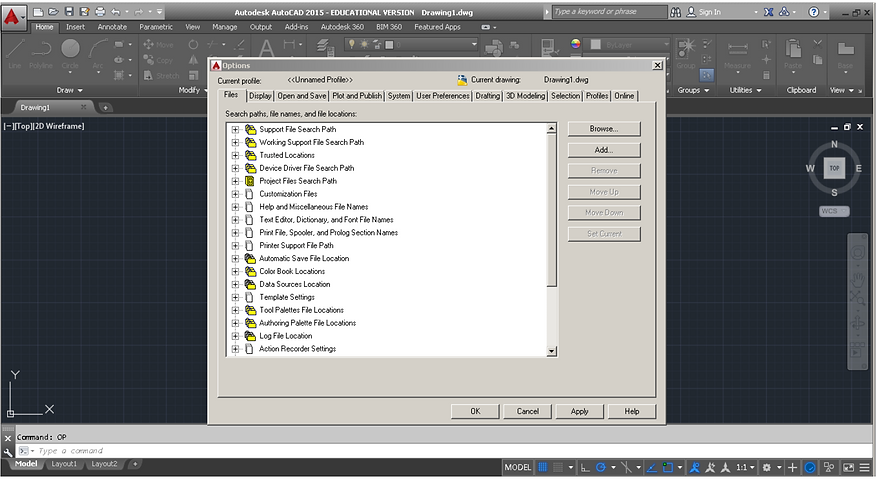
Task: Click the Open file icon in quick access toolbar
Action: point(53,12)
